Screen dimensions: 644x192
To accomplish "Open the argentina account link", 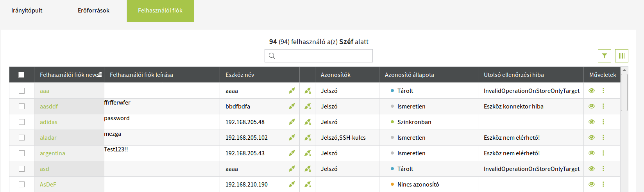I will [x=52, y=153].
